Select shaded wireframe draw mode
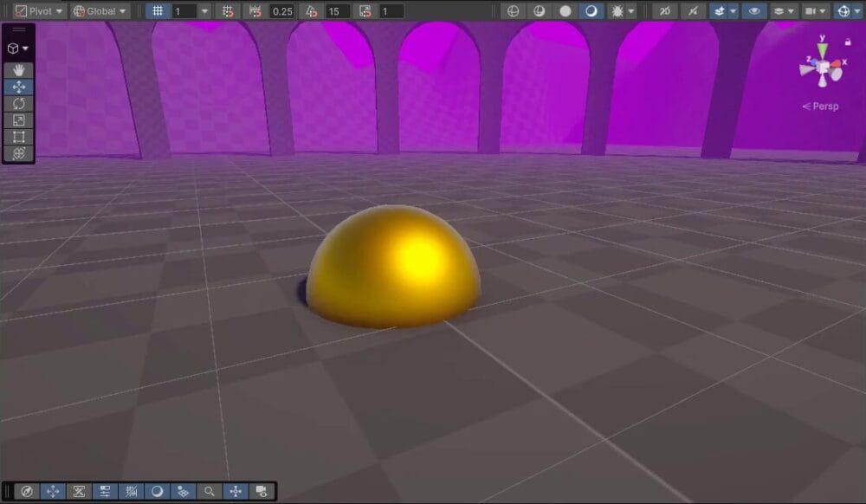 (539, 11)
